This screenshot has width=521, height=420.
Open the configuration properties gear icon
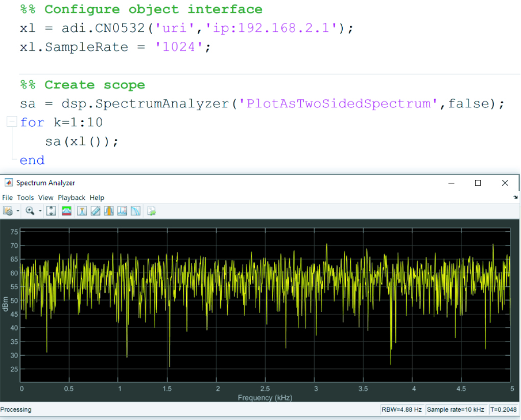click(x=8, y=211)
